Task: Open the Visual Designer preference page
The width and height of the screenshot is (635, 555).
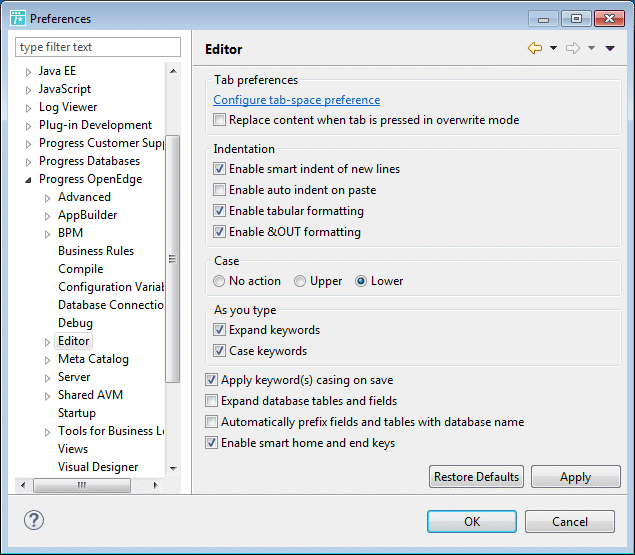Action: [x=98, y=467]
